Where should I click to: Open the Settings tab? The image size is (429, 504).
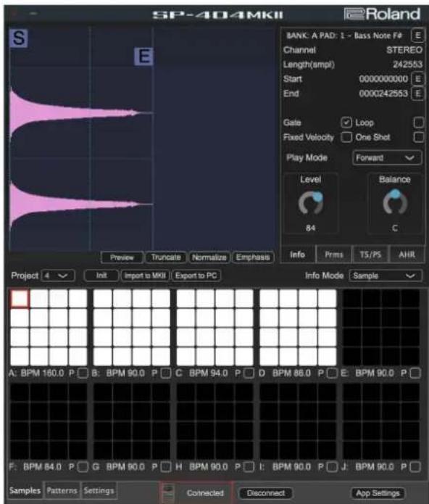[99, 490]
